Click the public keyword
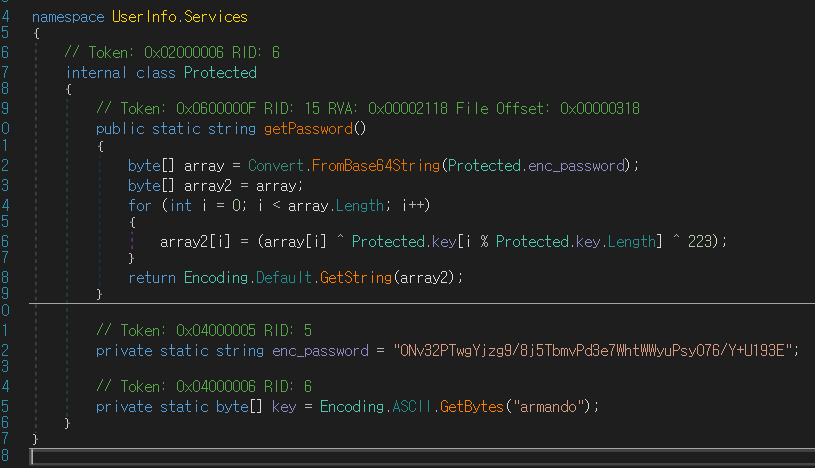Viewport: 815px width, 468px height. click(120, 128)
